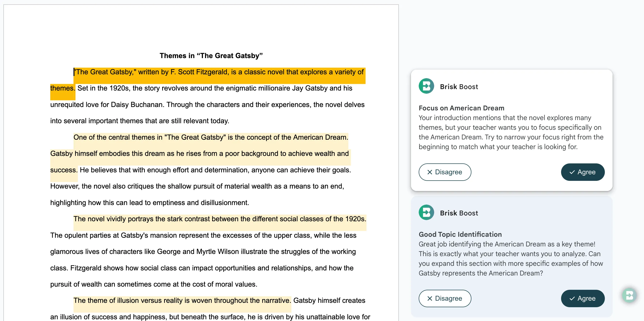Disagree with the Good Topic Identification feedback

445,298
